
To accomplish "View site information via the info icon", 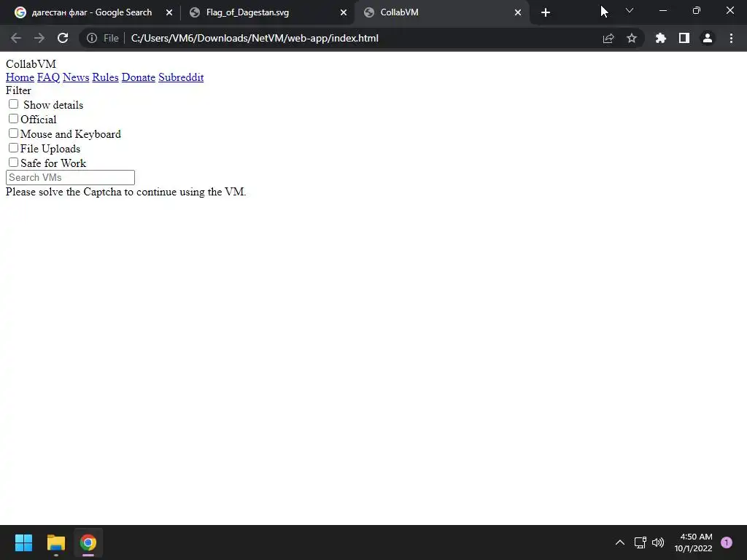I will point(91,38).
